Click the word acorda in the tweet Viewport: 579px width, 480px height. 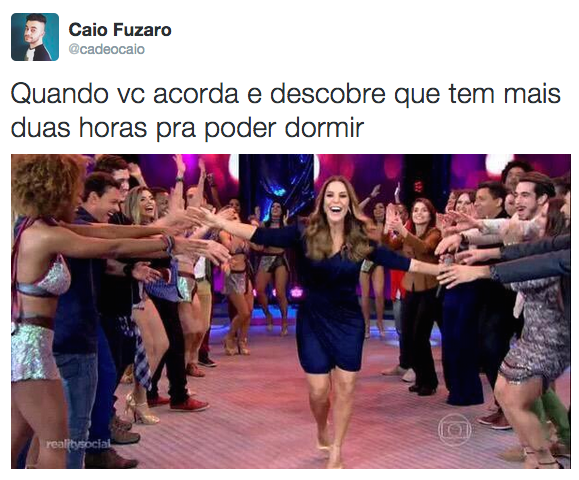(x=196, y=94)
